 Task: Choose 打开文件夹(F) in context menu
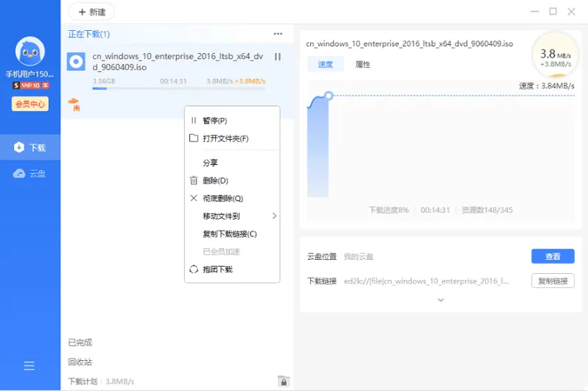pyautogui.click(x=232, y=138)
